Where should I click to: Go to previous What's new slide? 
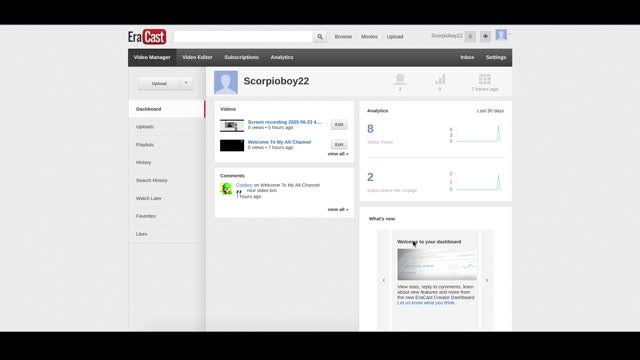(x=383, y=280)
